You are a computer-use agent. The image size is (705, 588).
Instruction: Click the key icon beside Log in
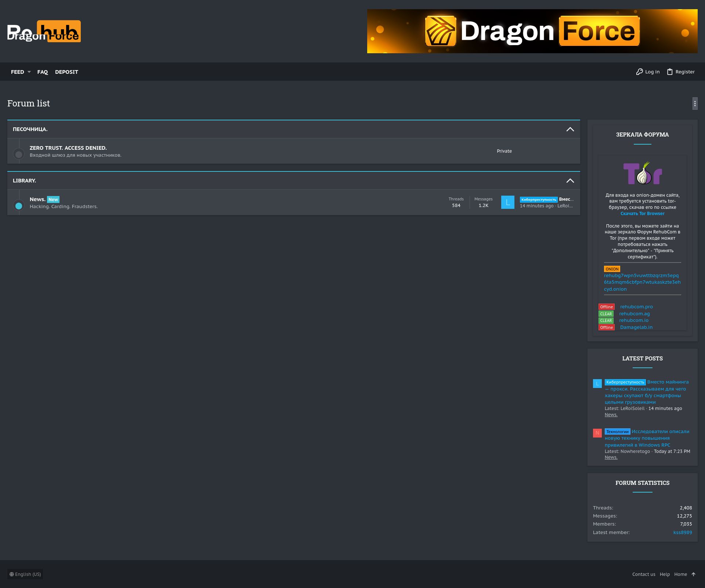click(639, 72)
